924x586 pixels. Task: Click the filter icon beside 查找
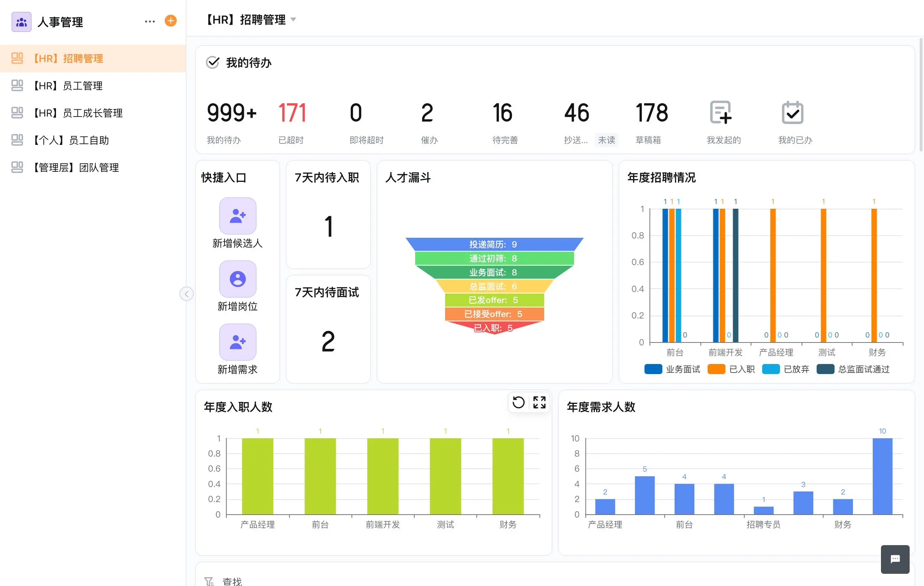tap(209, 581)
